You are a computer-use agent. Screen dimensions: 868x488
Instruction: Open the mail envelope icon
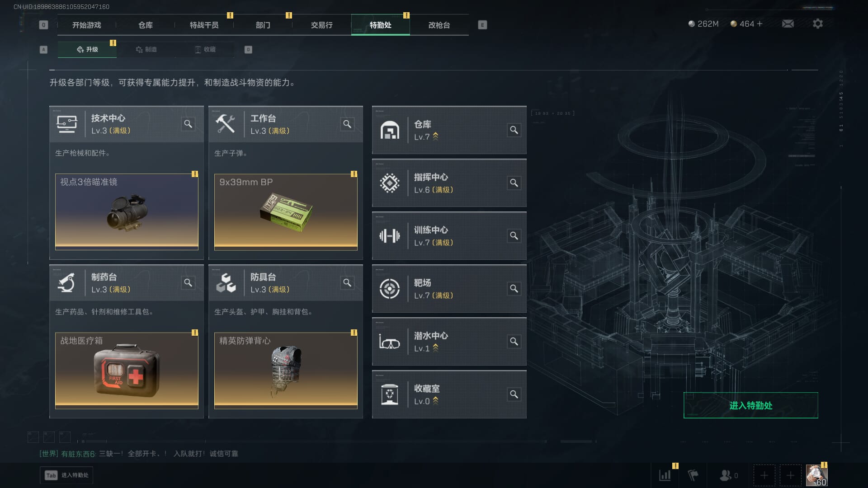click(x=788, y=23)
